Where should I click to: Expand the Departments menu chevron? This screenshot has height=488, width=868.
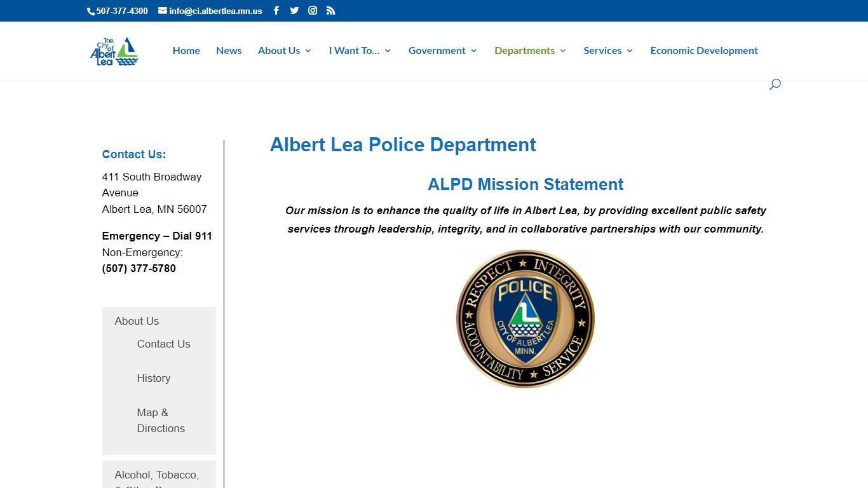click(563, 51)
